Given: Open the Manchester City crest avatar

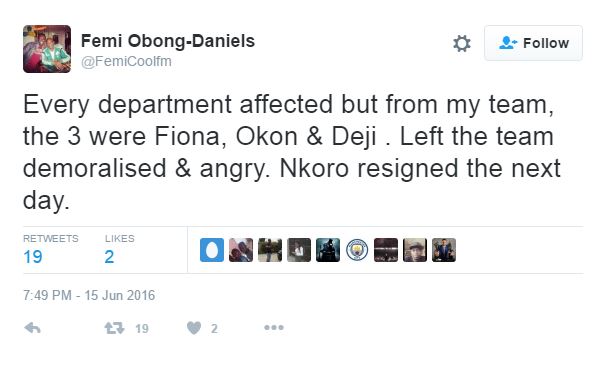Looking at the screenshot, I should 357,250.
